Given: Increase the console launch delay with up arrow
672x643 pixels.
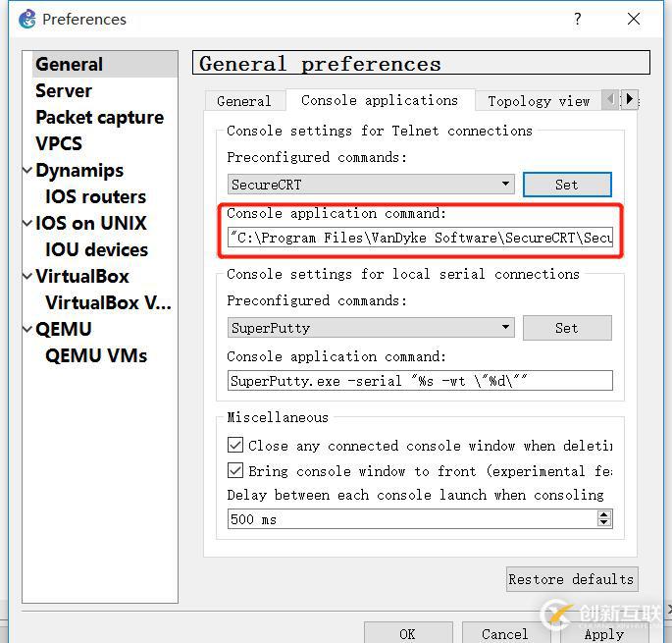Looking at the screenshot, I should (x=604, y=514).
